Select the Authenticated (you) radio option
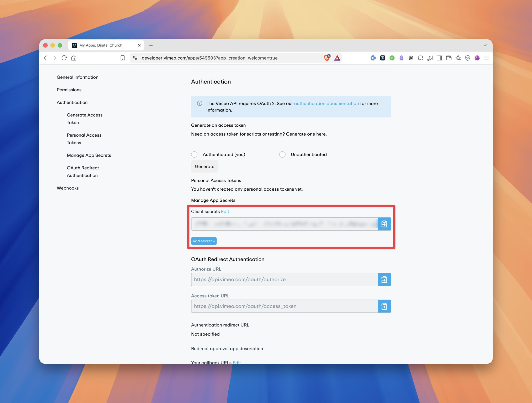532x403 pixels. [x=194, y=154]
